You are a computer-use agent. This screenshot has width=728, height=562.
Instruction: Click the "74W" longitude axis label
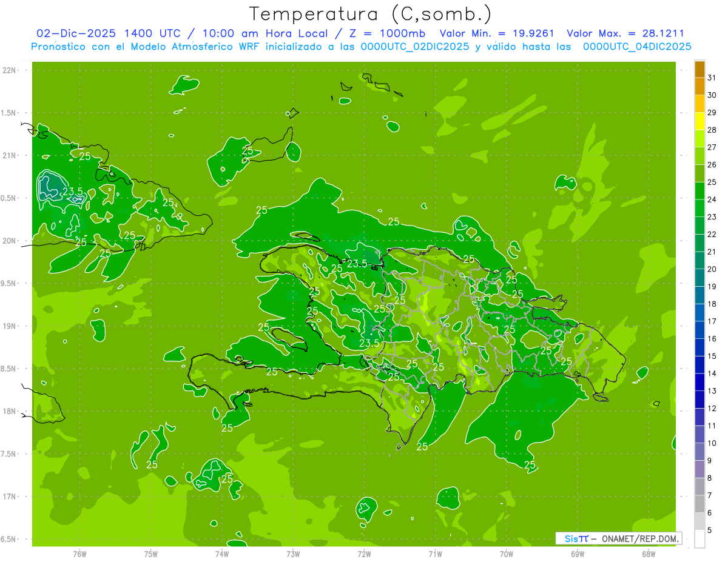[222, 554]
